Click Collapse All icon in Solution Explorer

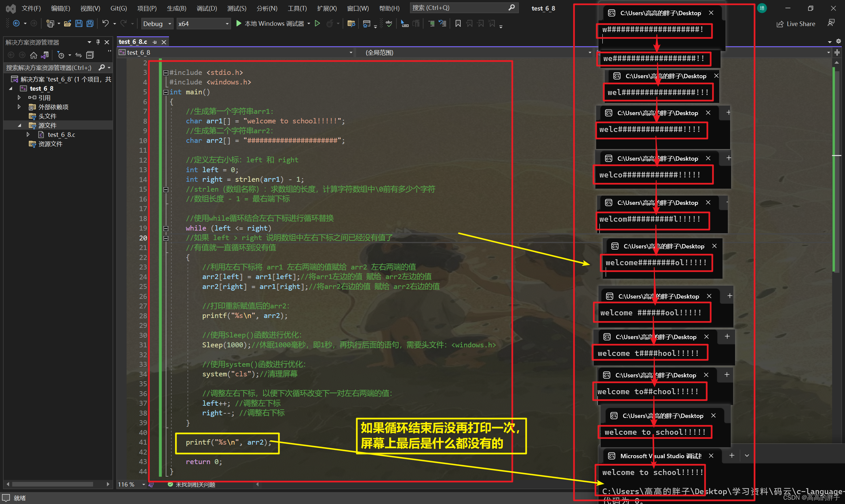(90, 55)
